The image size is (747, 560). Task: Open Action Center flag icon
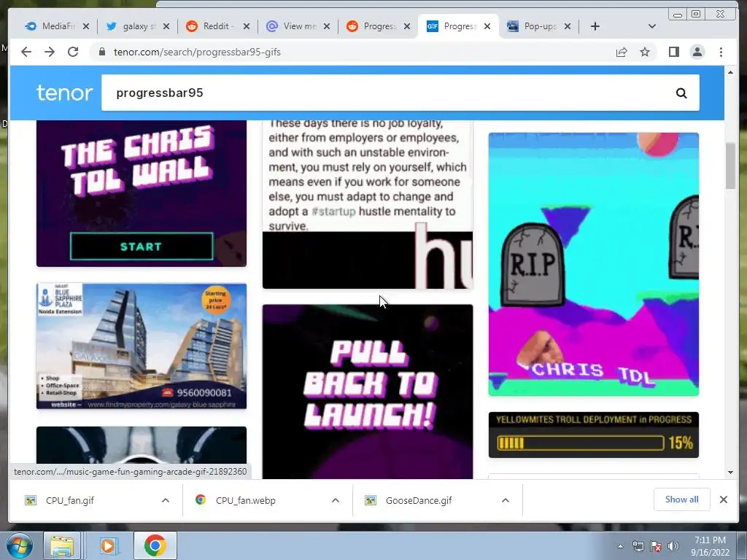[x=656, y=546]
